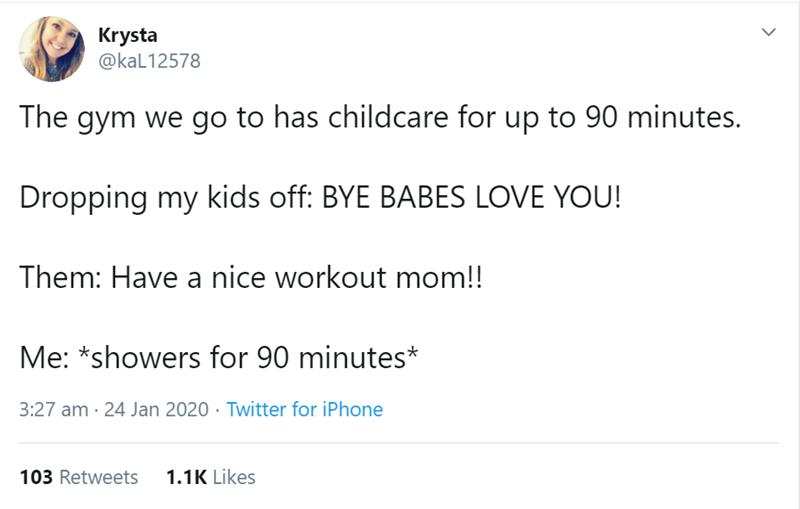
Task: Click the @kaL12578 handle
Action: click(x=149, y=60)
